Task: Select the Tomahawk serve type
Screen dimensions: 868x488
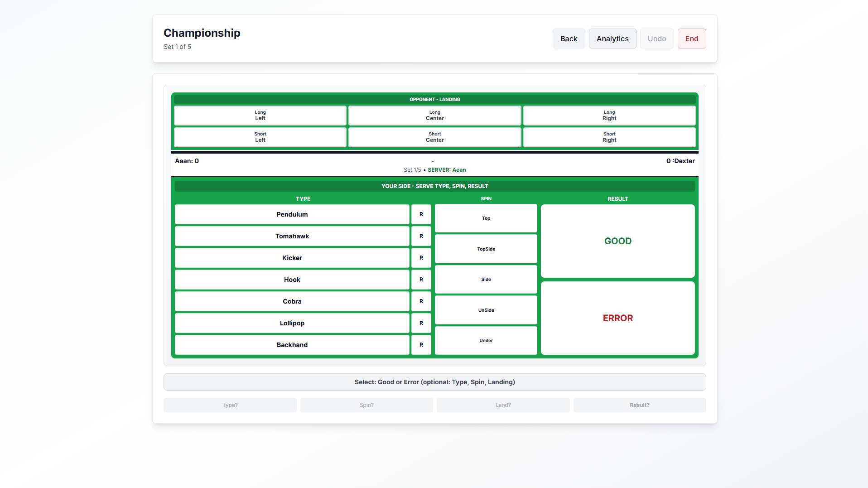Action: click(292, 236)
